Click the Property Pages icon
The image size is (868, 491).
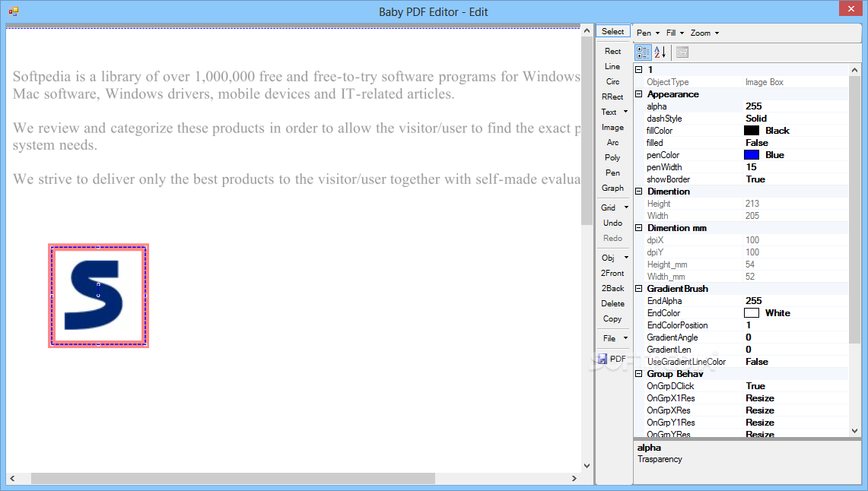click(682, 52)
